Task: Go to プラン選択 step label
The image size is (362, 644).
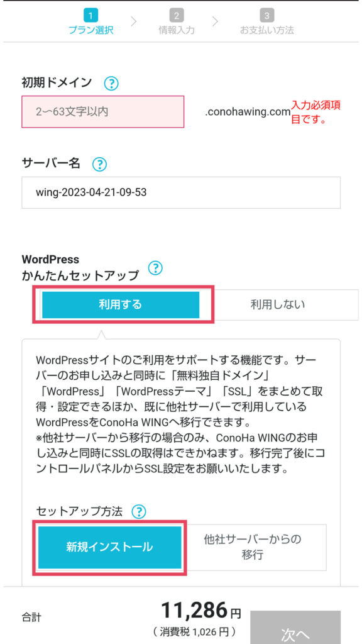Action: pos(90,30)
